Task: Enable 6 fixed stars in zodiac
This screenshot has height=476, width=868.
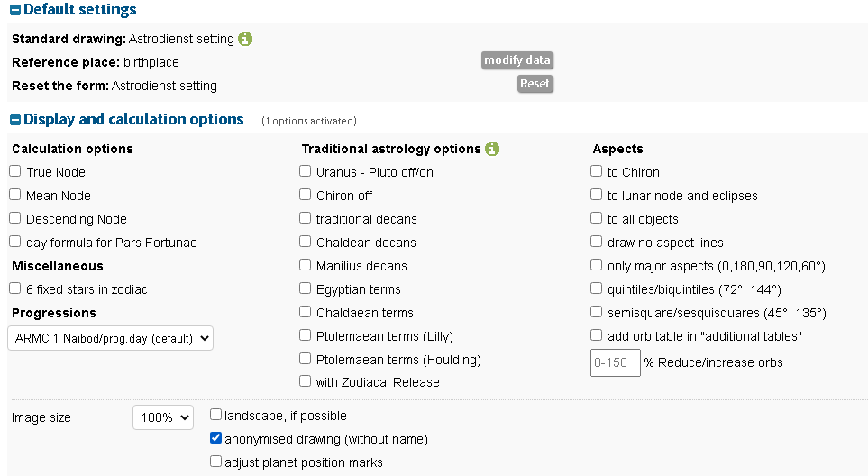Action: click(15, 289)
